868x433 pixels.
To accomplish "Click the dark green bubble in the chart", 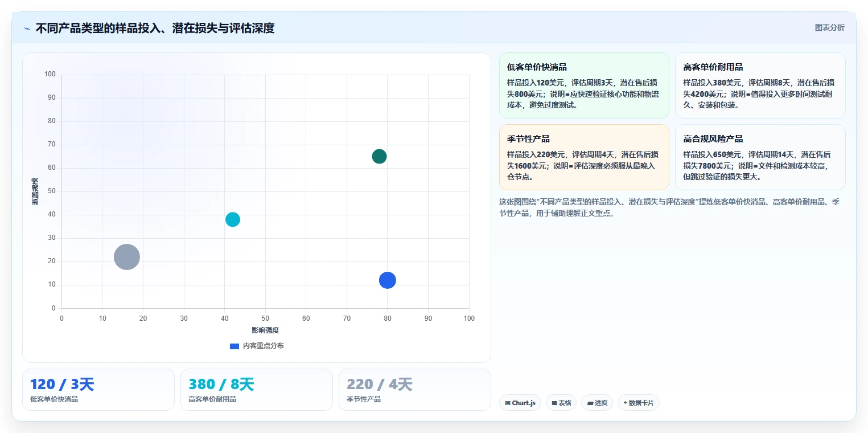I will tap(379, 156).
